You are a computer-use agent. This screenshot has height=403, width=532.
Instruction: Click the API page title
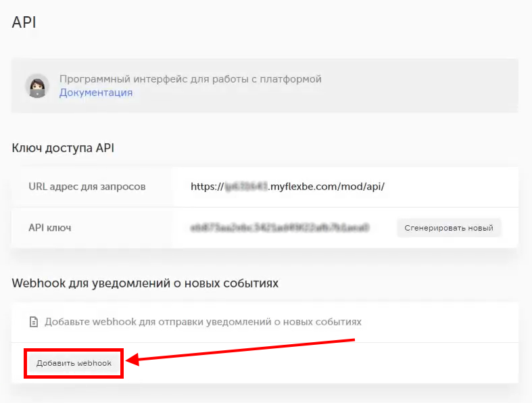[x=24, y=22]
